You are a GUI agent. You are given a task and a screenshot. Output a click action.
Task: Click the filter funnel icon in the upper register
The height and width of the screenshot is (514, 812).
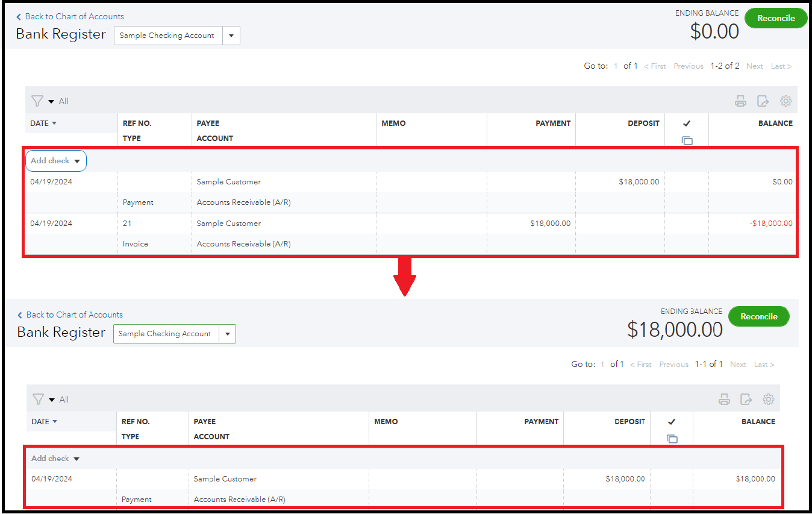[37, 101]
